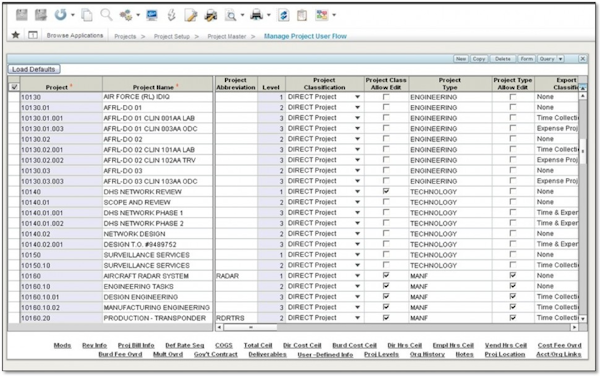Click the Query button
Image resolution: width=600 pixels, height=376 pixels.
pos(547,59)
